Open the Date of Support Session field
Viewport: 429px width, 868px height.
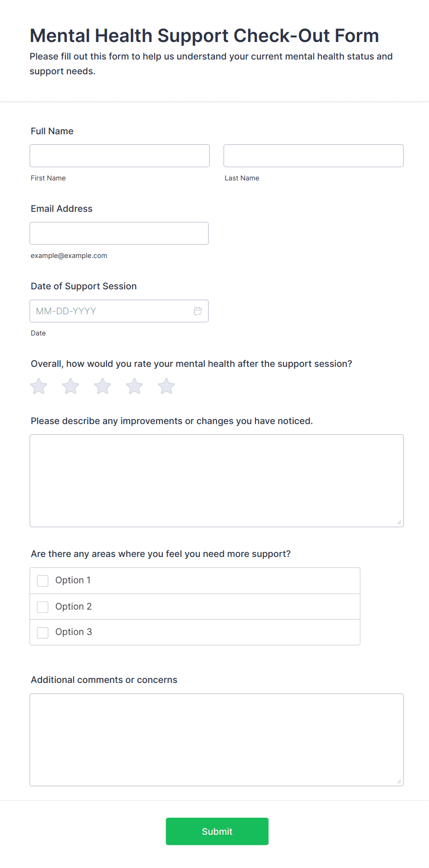tap(111, 311)
